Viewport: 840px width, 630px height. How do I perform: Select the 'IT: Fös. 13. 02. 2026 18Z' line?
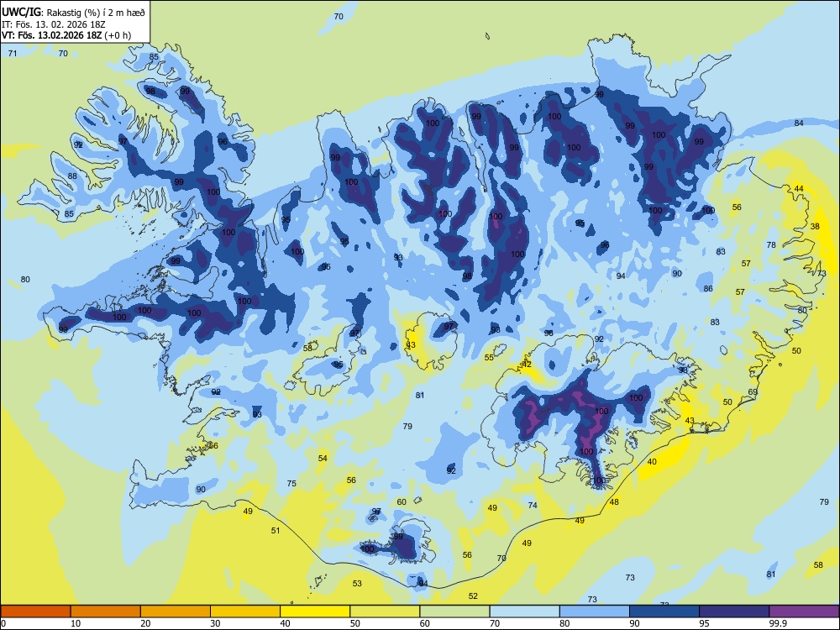(x=53, y=24)
